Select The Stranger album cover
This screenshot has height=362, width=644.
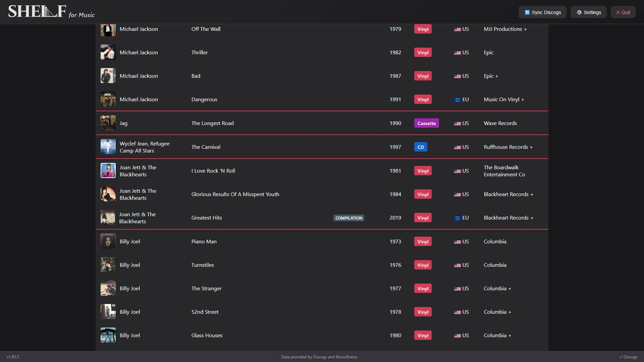[x=108, y=288]
